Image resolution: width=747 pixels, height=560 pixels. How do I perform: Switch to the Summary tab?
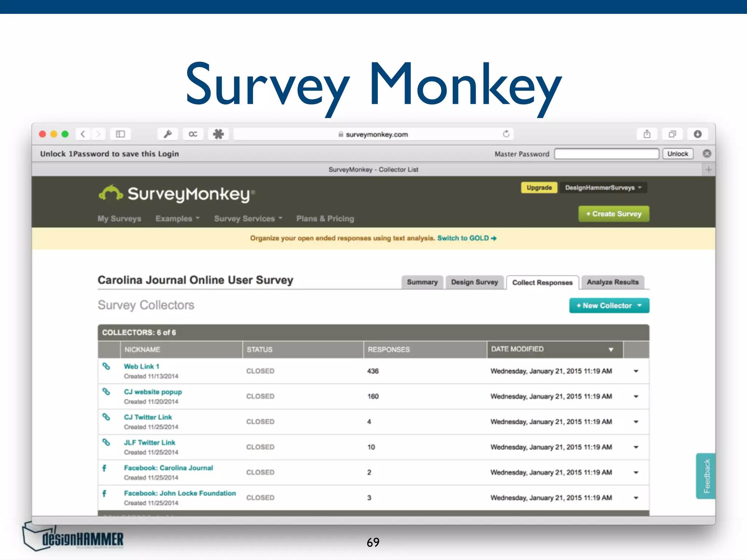[x=422, y=282]
